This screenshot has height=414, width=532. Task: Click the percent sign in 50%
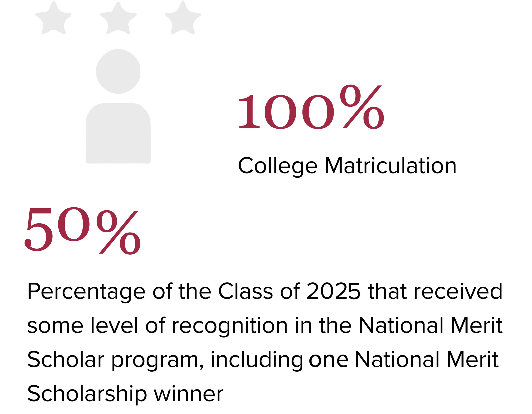point(118,233)
